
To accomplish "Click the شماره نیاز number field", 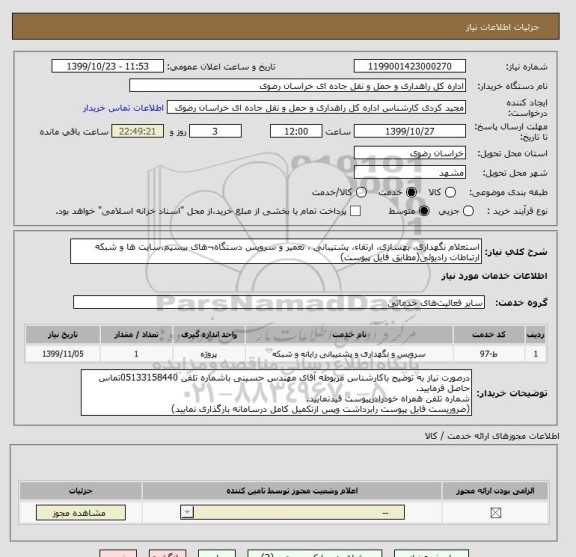I will coord(410,67).
